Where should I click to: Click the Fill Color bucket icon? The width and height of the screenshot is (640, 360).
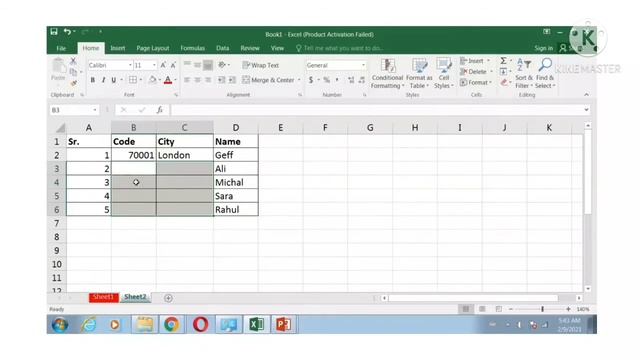[152, 80]
